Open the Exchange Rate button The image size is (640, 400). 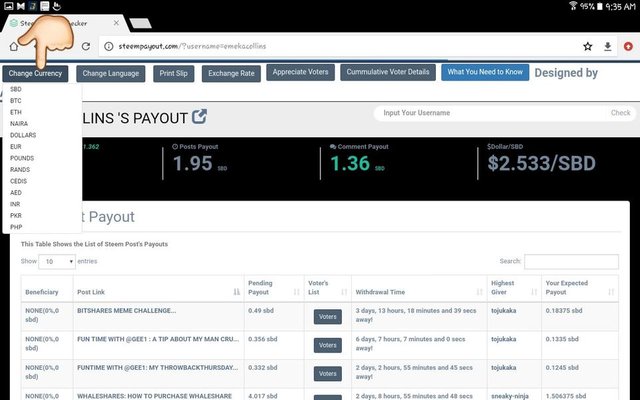[231, 74]
